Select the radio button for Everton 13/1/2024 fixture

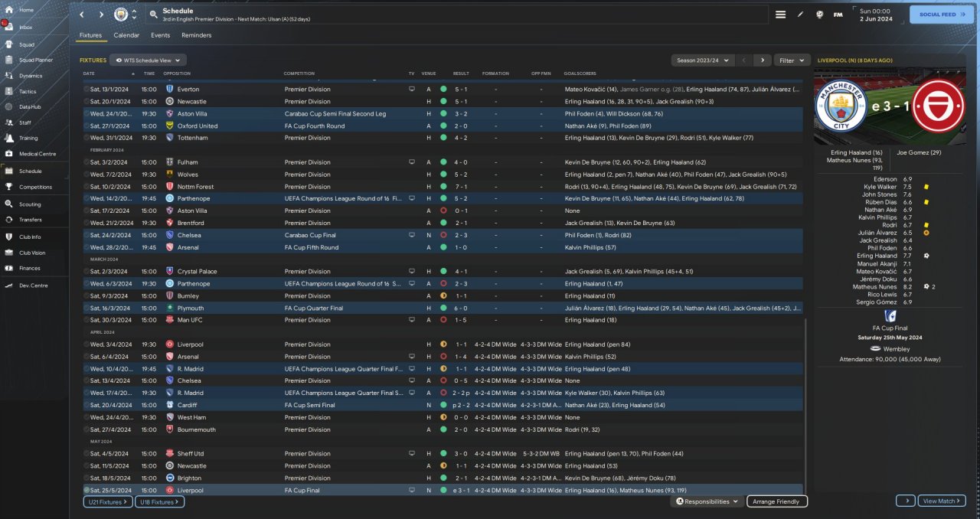coord(87,89)
